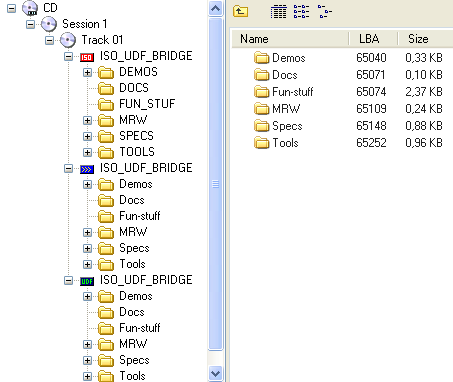The height and width of the screenshot is (382, 453).
Task: Sort the list by LBA column
Action: coord(373,39)
